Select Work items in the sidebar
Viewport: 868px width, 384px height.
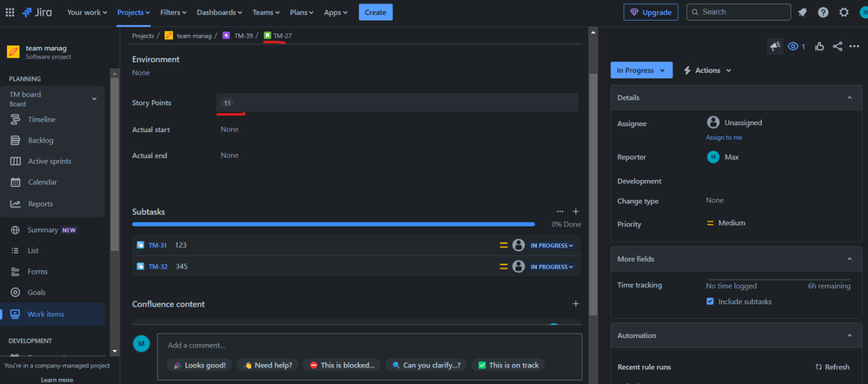[x=53, y=314]
